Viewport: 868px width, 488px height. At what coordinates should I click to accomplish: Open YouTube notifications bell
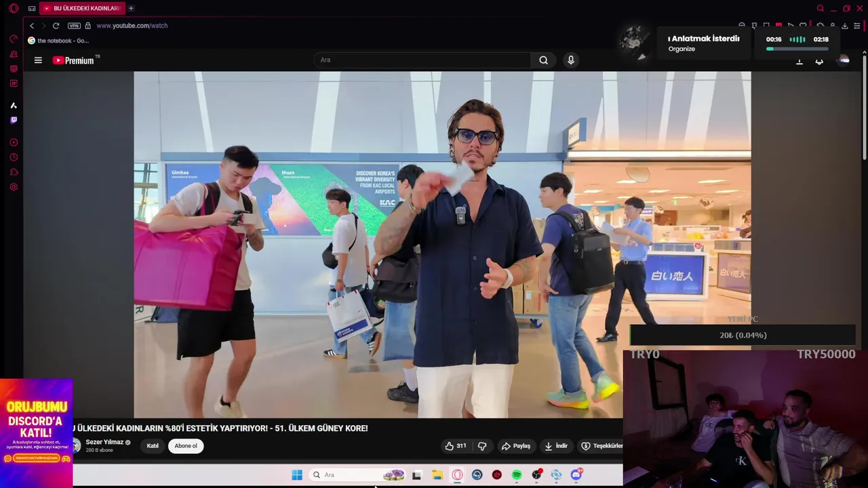point(819,61)
